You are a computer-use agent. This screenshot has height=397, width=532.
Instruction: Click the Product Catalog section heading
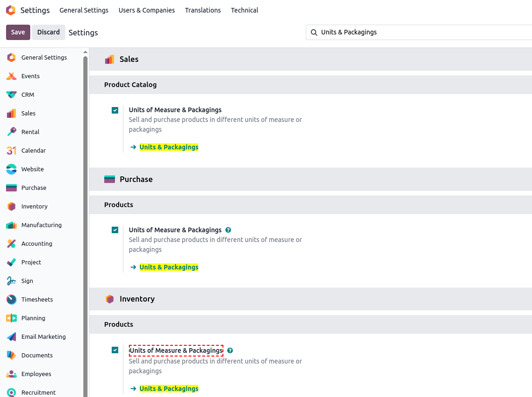pyautogui.click(x=130, y=85)
